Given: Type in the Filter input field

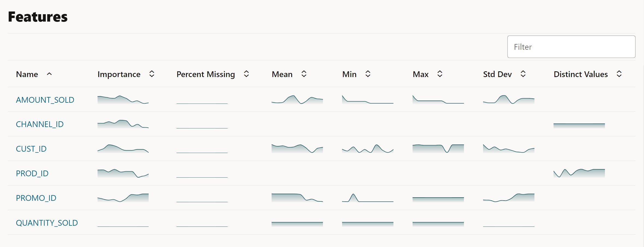Looking at the screenshot, I should (571, 47).
